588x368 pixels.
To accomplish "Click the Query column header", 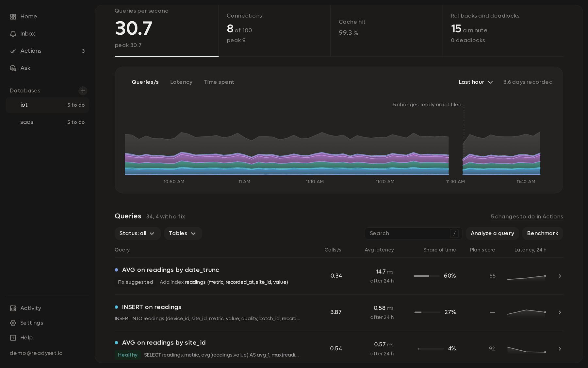I will (122, 250).
